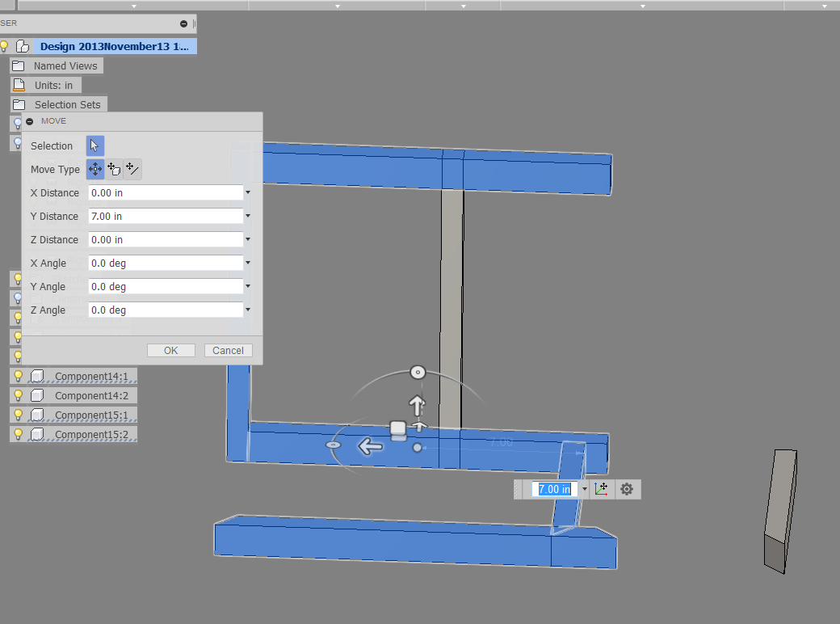Viewport: 840px width, 624px height.
Task: Select the Named Views tree item
Action: pyautogui.click(x=65, y=66)
